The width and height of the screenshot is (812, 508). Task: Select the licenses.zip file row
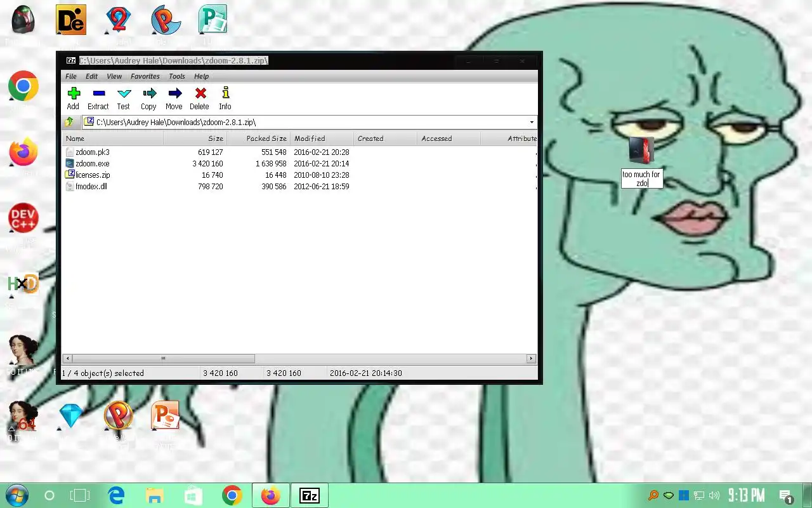click(x=299, y=175)
